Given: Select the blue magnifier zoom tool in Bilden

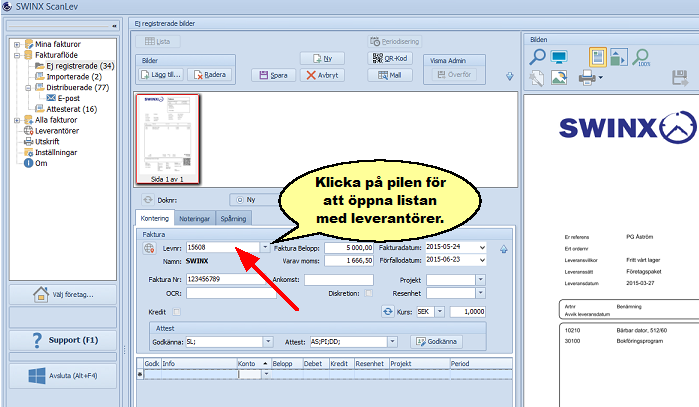Looking at the screenshot, I should (x=537, y=57).
